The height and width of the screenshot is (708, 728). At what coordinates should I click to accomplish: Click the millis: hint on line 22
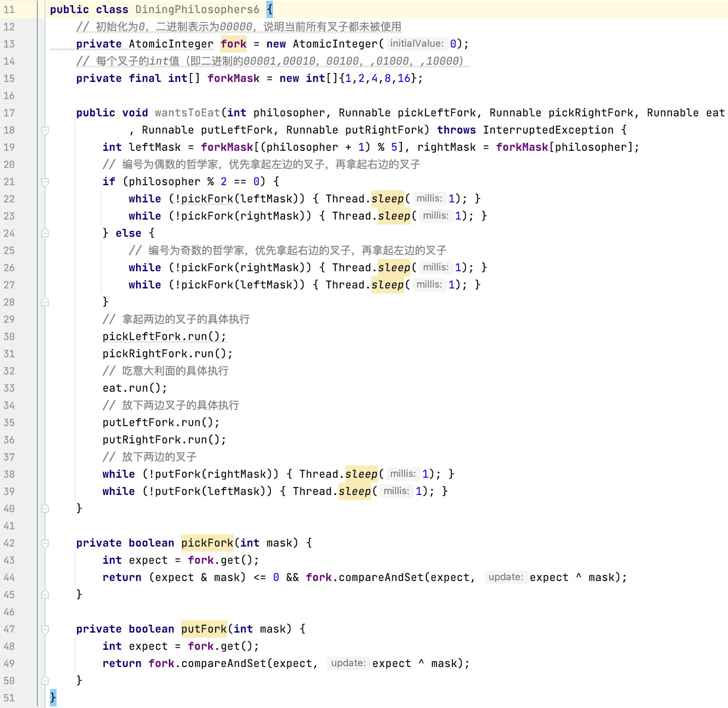(x=429, y=198)
